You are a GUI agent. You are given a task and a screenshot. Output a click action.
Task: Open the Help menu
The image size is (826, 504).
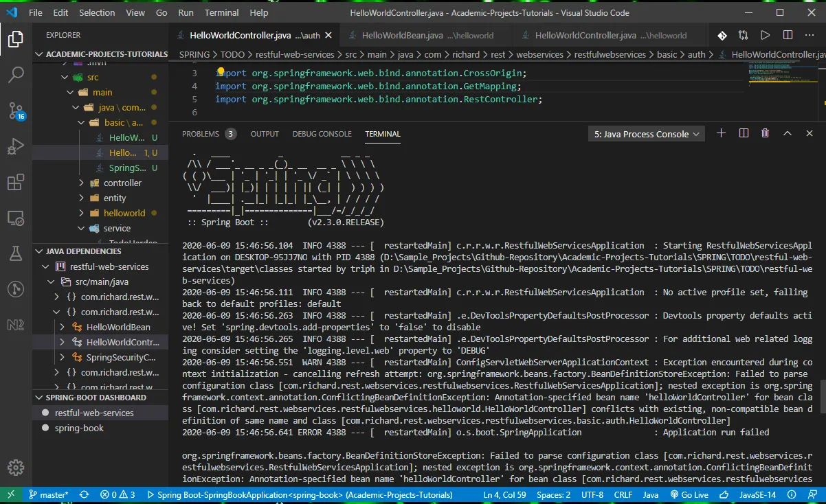click(x=259, y=12)
